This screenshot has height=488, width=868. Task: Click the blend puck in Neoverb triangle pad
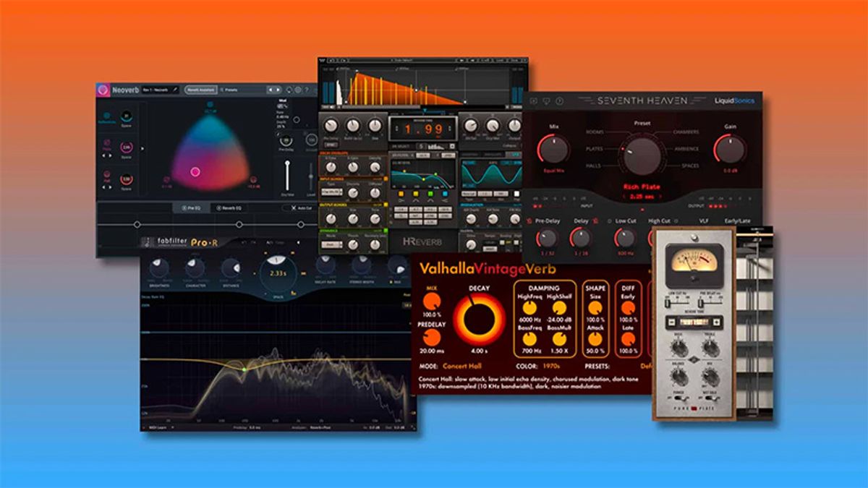[195, 172]
